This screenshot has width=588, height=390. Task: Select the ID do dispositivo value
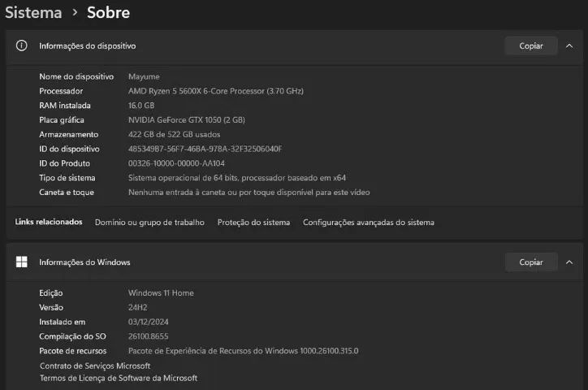pyautogui.click(x=205, y=149)
